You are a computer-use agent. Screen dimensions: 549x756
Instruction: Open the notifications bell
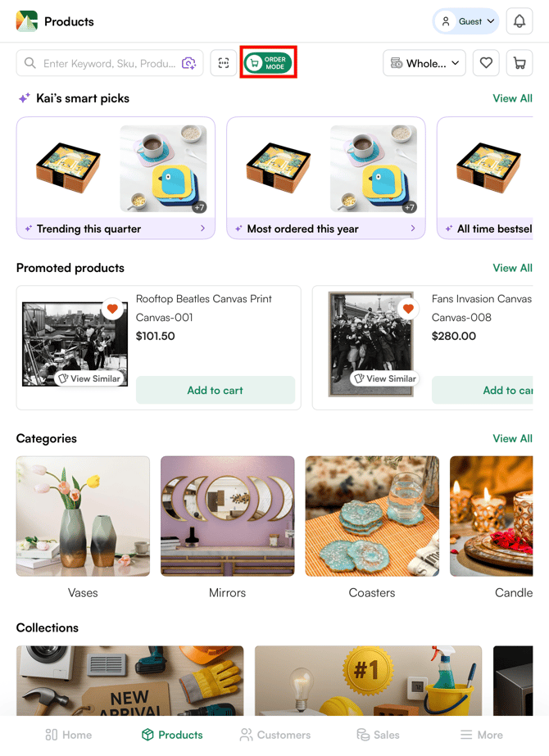520,21
